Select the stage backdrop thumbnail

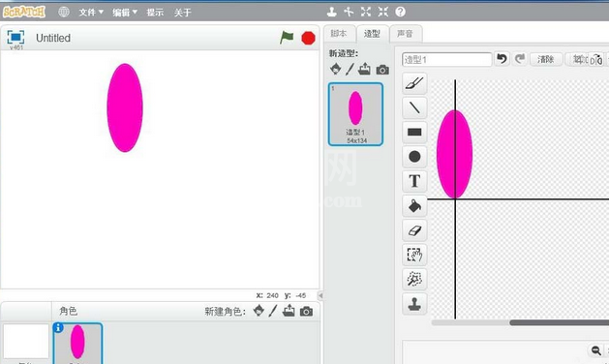(x=26, y=342)
